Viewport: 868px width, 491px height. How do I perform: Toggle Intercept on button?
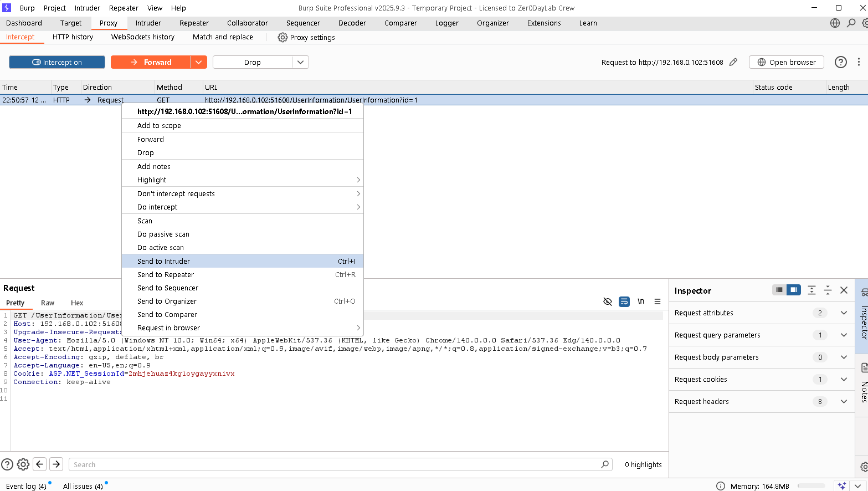pos(57,62)
